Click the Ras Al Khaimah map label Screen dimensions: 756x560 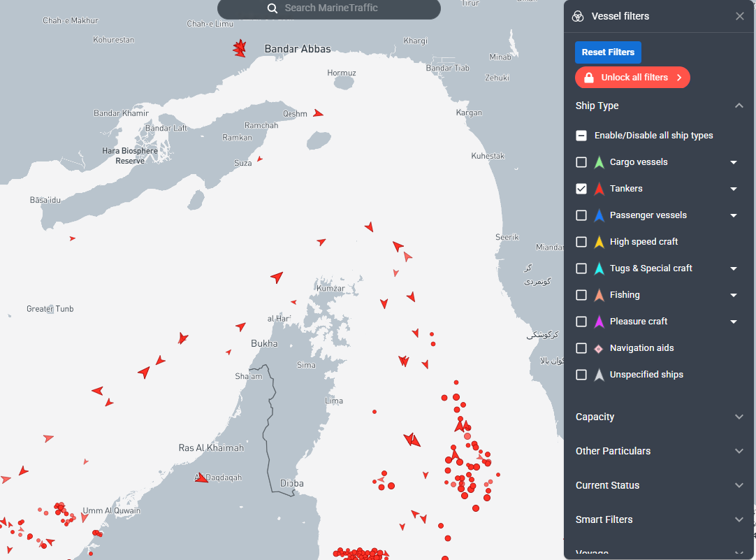pyautogui.click(x=211, y=448)
